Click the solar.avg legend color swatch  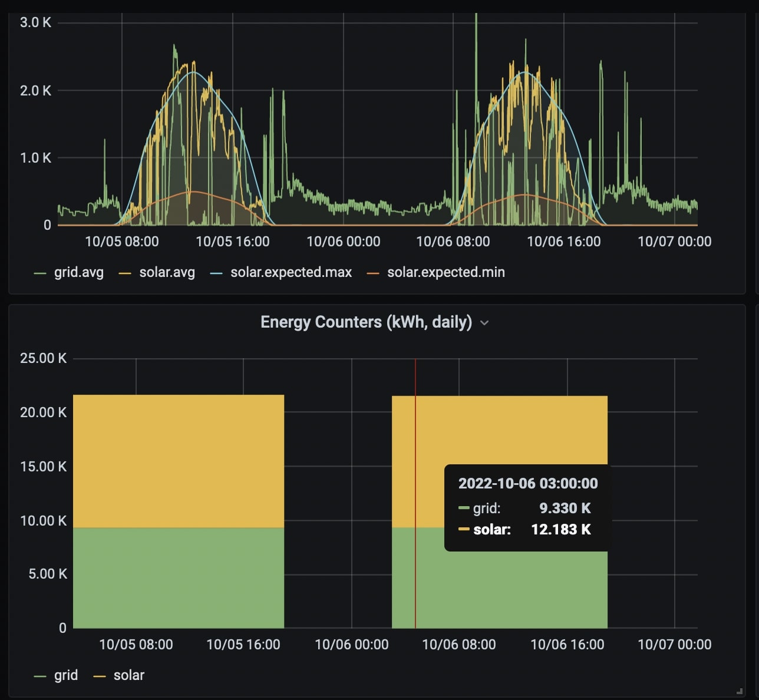[x=125, y=273]
